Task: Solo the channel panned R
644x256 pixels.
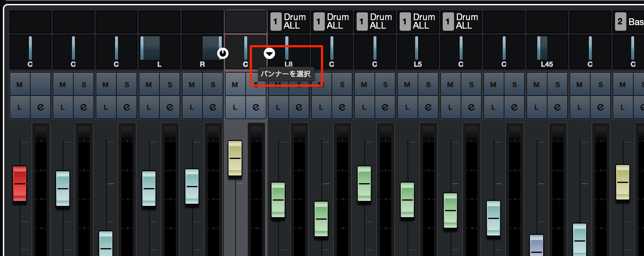Action: [x=213, y=84]
